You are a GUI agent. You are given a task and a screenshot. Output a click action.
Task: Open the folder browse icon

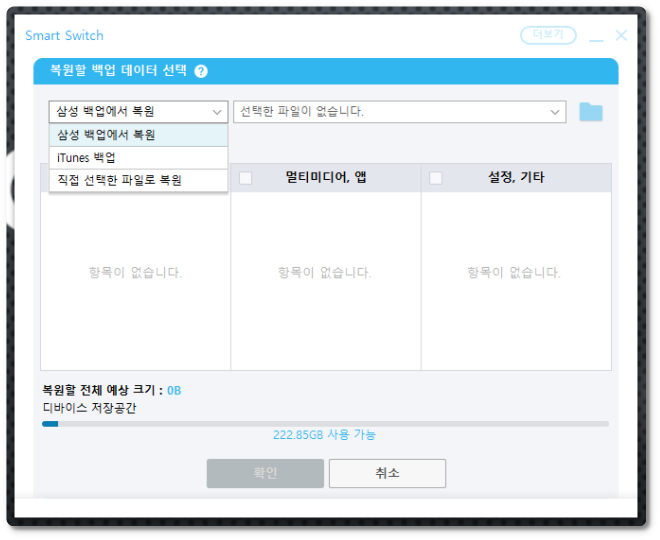591,112
